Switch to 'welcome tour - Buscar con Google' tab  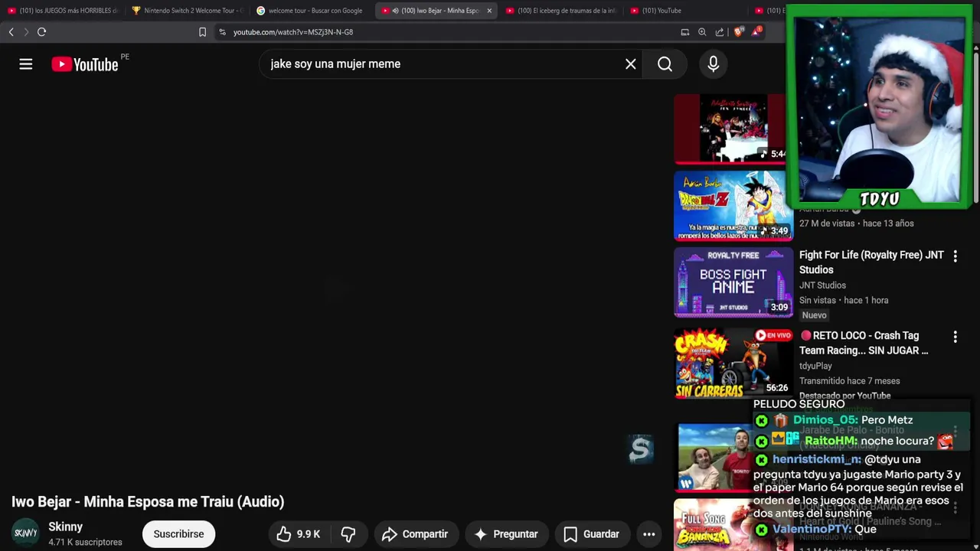pos(312,11)
